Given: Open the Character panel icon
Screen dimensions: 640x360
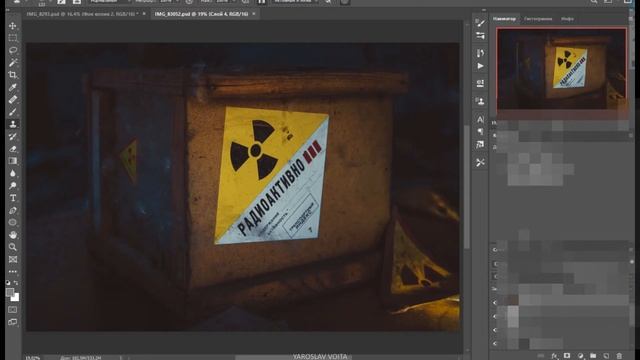Looking at the screenshot, I should point(480,119).
